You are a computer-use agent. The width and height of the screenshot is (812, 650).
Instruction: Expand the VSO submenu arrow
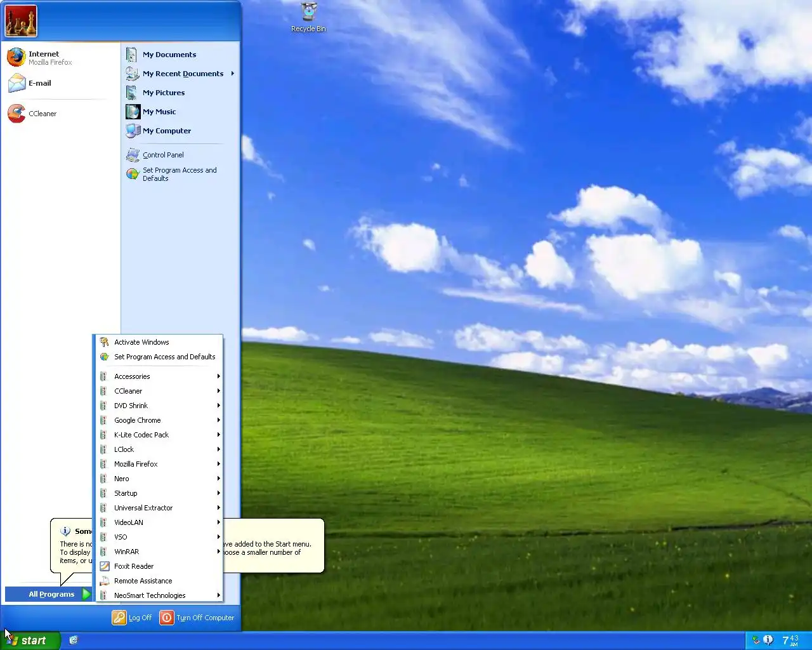click(218, 537)
